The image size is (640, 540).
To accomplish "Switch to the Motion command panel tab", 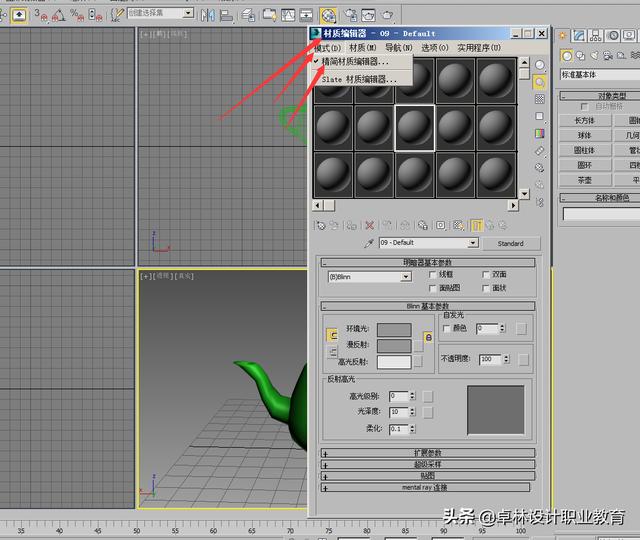I will 613,36.
